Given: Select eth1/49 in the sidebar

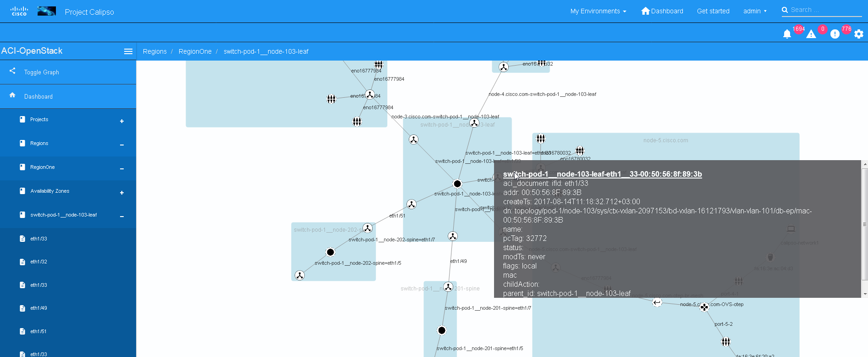Looking at the screenshot, I should [38, 308].
